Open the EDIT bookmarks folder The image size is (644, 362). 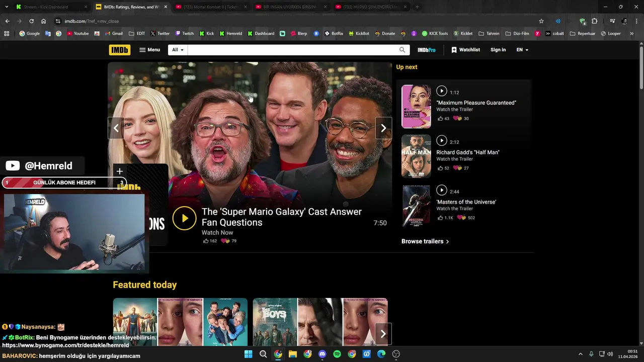137,34
